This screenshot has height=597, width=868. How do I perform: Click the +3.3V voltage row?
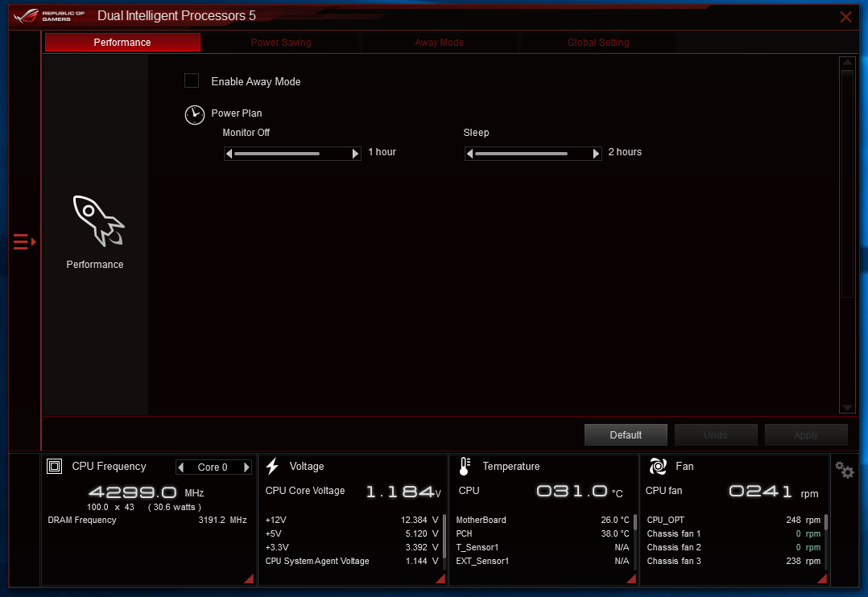click(x=352, y=547)
